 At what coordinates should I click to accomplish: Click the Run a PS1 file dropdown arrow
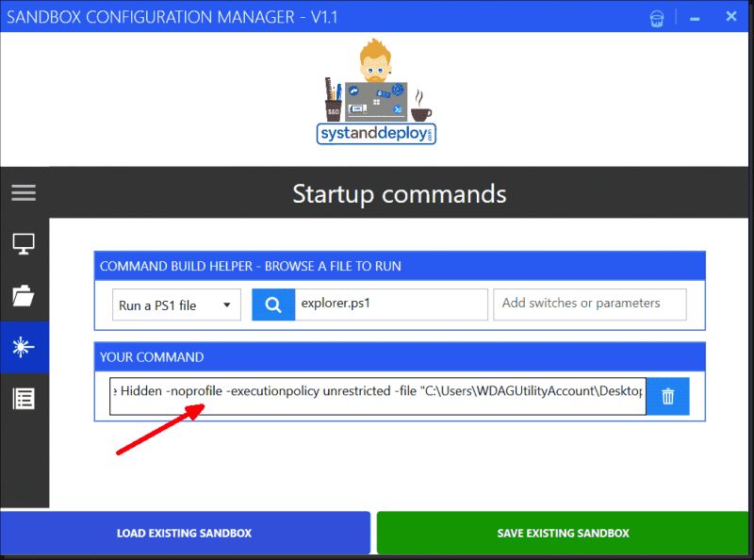click(226, 304)
